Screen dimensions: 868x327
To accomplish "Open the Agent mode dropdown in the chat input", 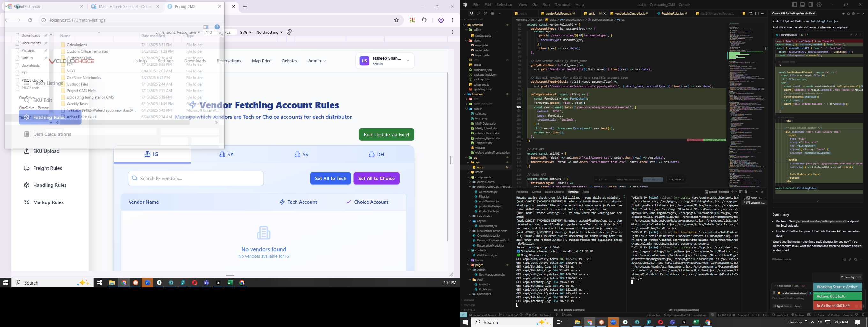I will click(x=782, y=306).
